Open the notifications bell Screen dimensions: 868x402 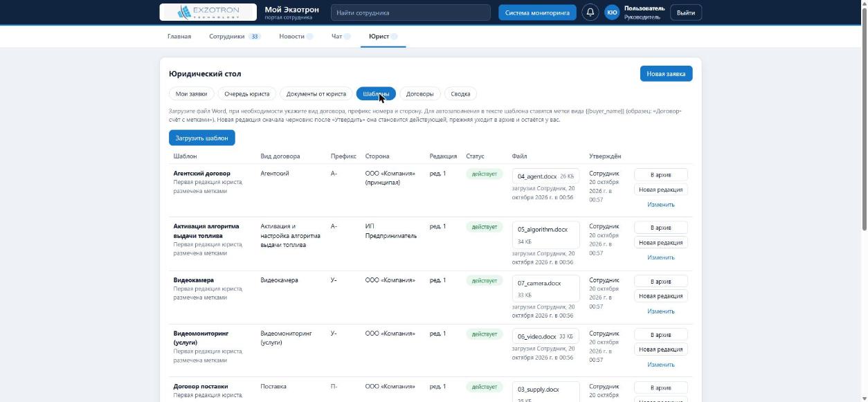tap(590, 12)
